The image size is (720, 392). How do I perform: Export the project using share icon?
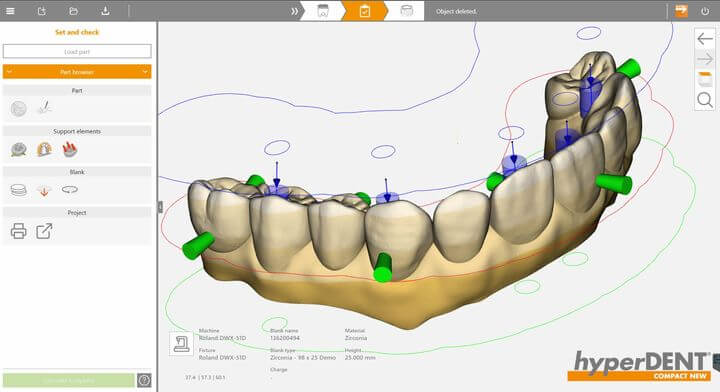[x=44, y=231]
